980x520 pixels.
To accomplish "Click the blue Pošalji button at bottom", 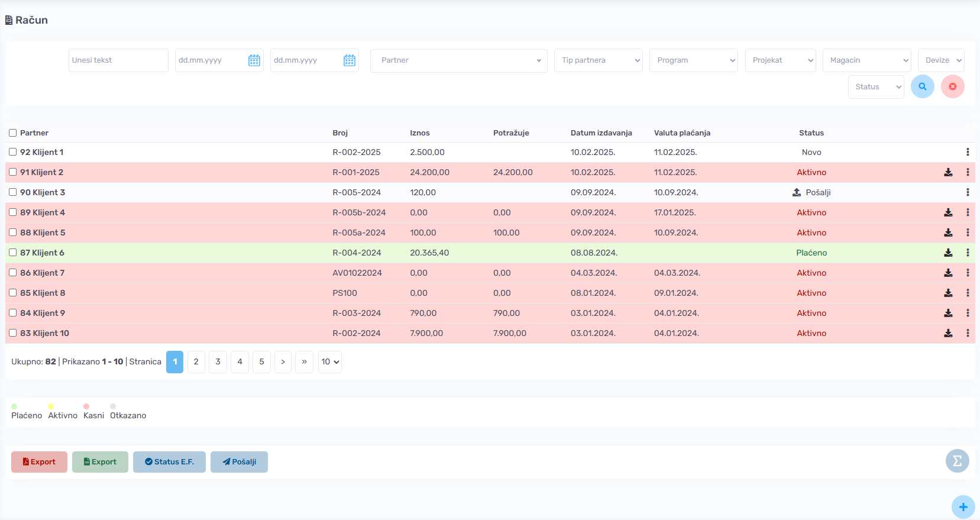I will pyautogui.click(x=239, y=462).
